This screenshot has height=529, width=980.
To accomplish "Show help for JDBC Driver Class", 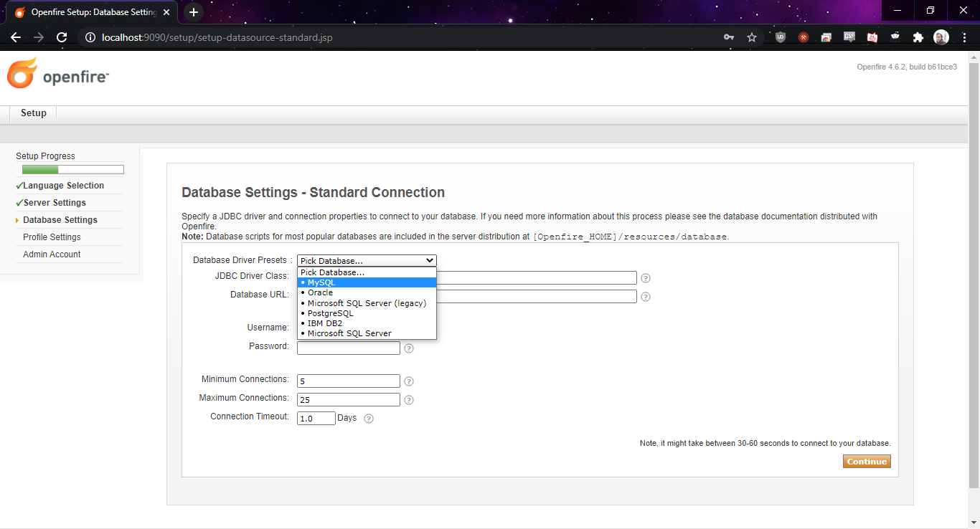I will coord(646,278).
